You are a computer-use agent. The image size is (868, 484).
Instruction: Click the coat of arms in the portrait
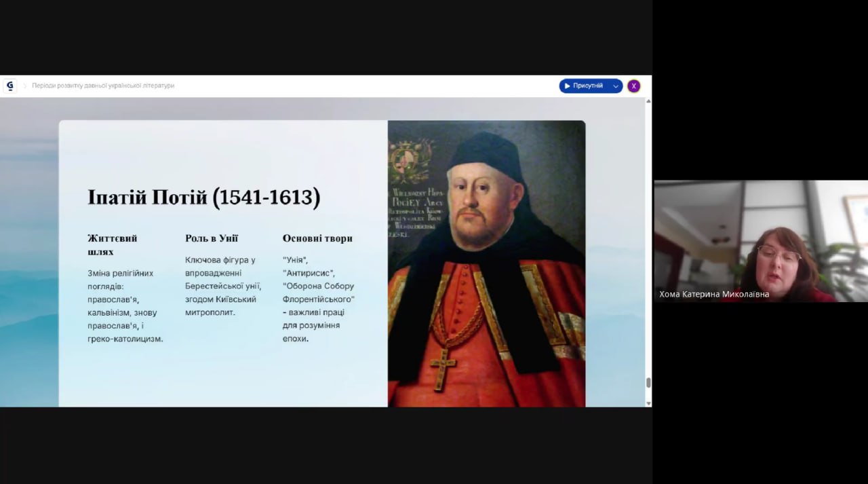(x=410, y=161)
